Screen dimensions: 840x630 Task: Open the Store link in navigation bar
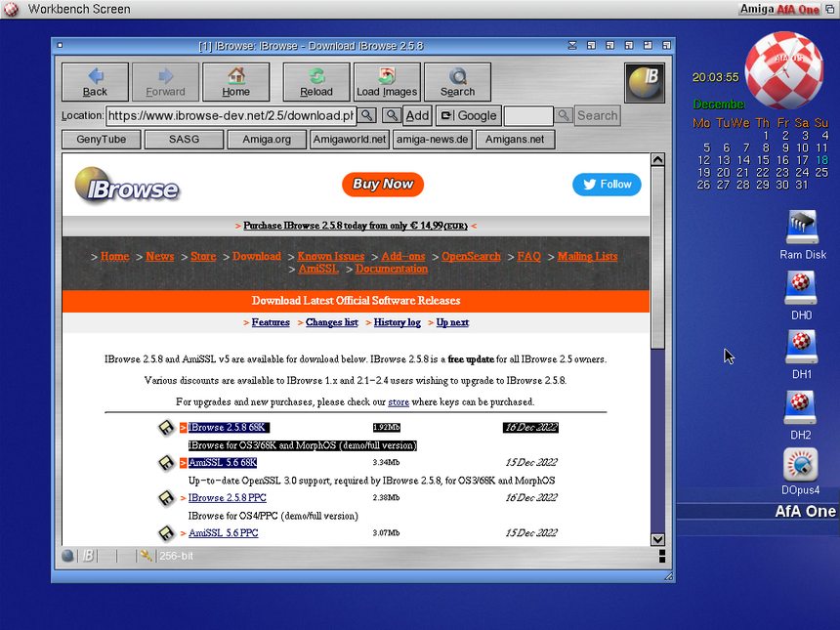tap(203, 256)
